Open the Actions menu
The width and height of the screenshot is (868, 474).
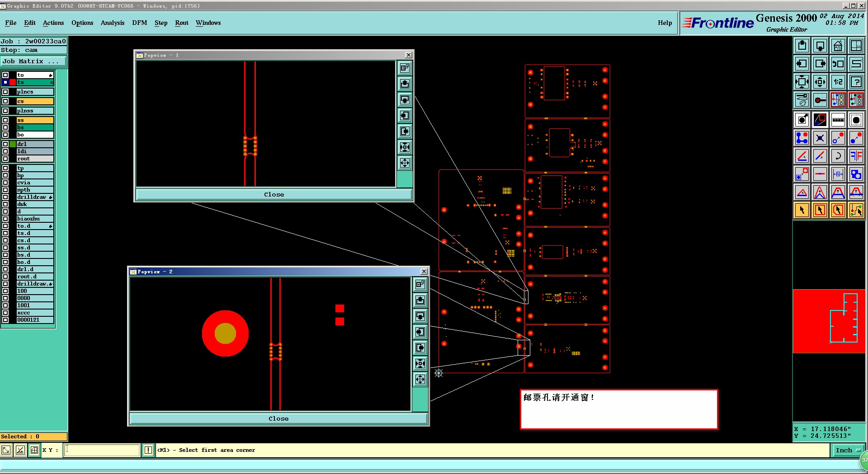53,23
